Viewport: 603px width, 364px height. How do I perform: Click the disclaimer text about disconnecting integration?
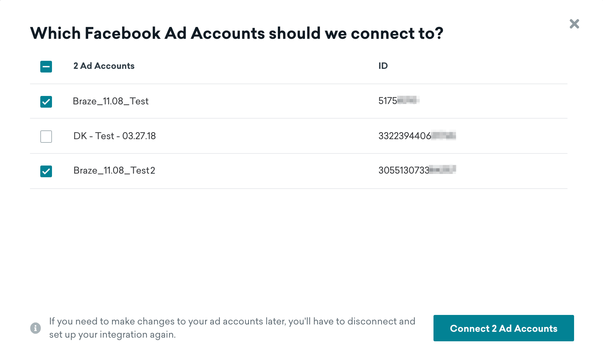point(232,327)
